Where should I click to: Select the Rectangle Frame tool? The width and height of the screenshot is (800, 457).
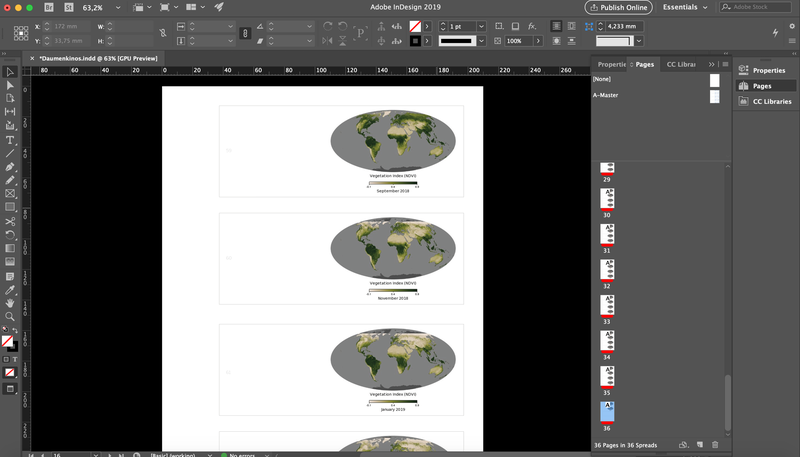10,193
